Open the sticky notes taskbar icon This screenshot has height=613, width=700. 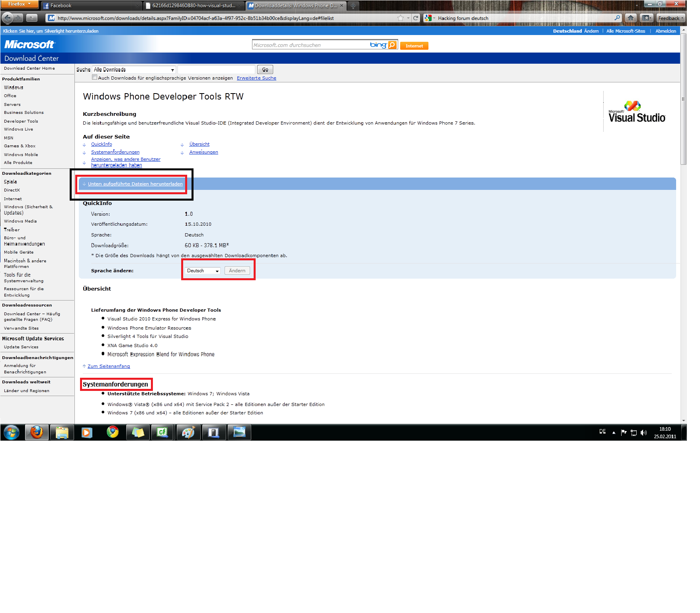[x=138, y=432]
